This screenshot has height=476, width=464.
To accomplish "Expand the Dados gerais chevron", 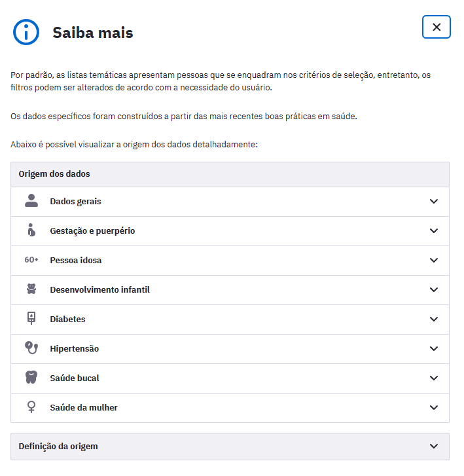I will coord(433,202).
